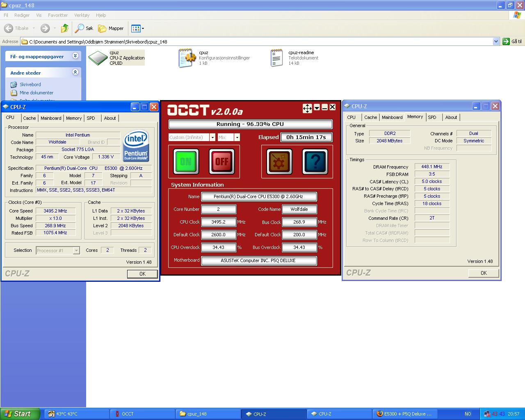Switch to Mainboard tab in right CPU-Z window
Screen dimensions: 525x420
(392, 117)
